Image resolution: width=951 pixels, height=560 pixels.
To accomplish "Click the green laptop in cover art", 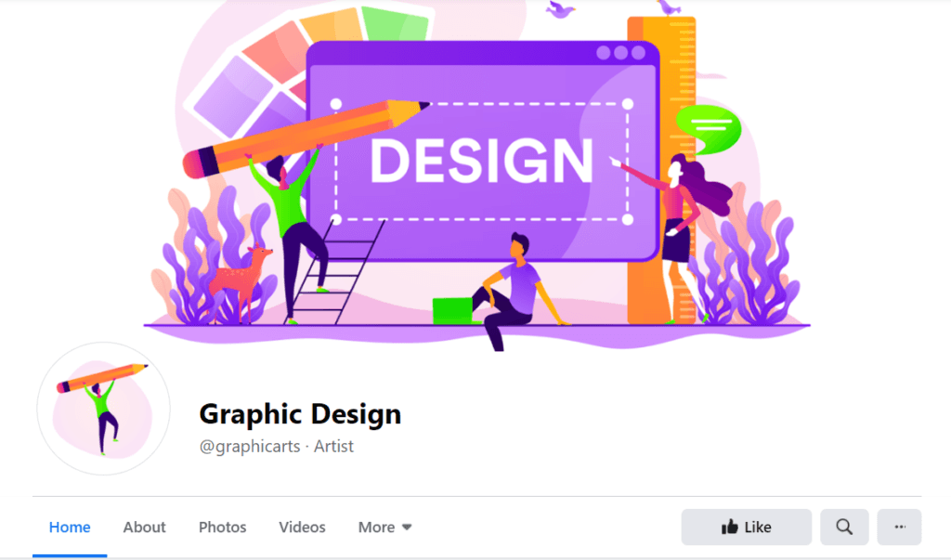I will tap(453, 310).
